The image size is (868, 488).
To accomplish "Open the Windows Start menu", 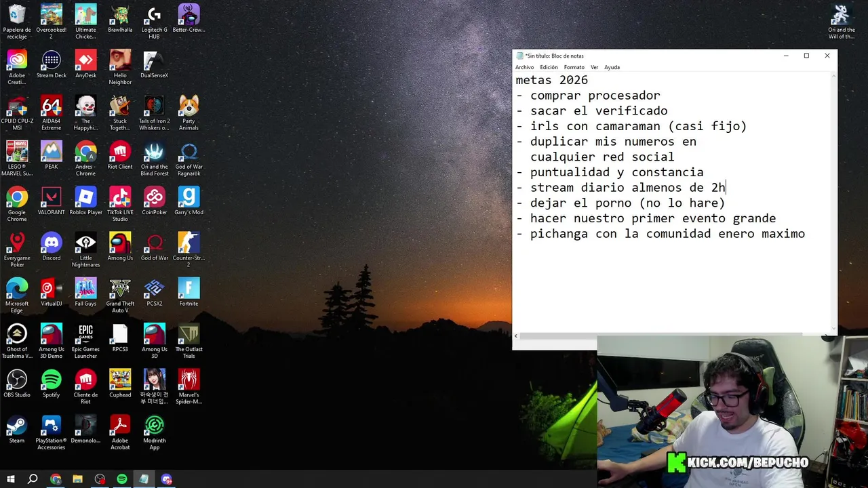I will coord(11,479).
